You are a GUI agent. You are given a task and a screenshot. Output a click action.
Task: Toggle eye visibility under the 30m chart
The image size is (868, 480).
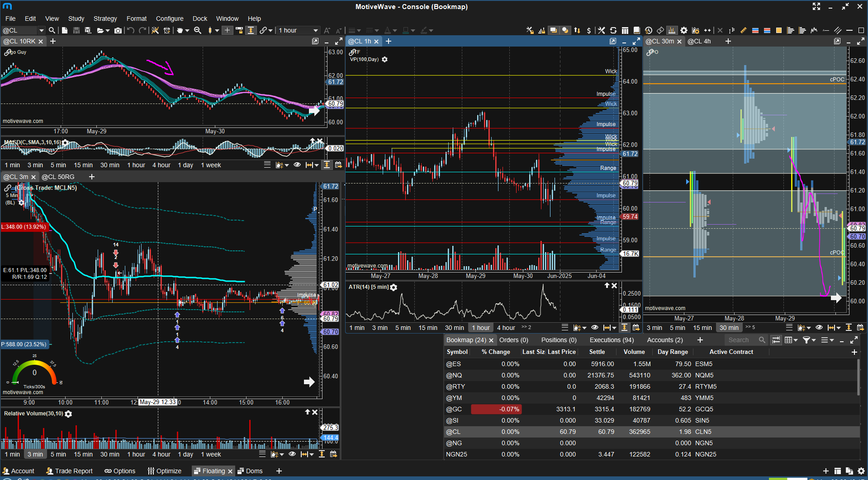pos(819,328)
